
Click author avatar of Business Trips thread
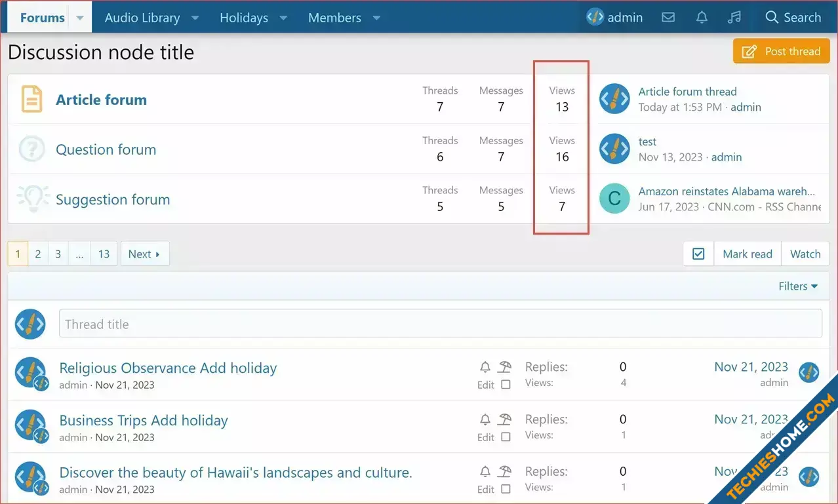[x=30, y=425]
